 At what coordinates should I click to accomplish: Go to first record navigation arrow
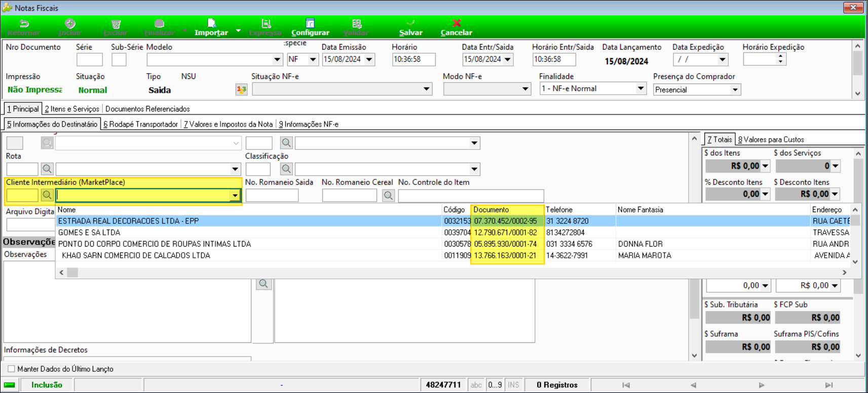626,385
